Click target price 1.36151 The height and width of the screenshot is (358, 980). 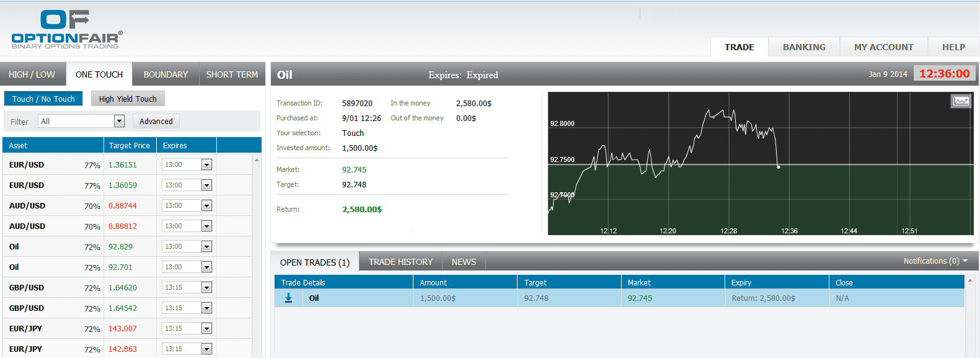(x=123, y=165)
